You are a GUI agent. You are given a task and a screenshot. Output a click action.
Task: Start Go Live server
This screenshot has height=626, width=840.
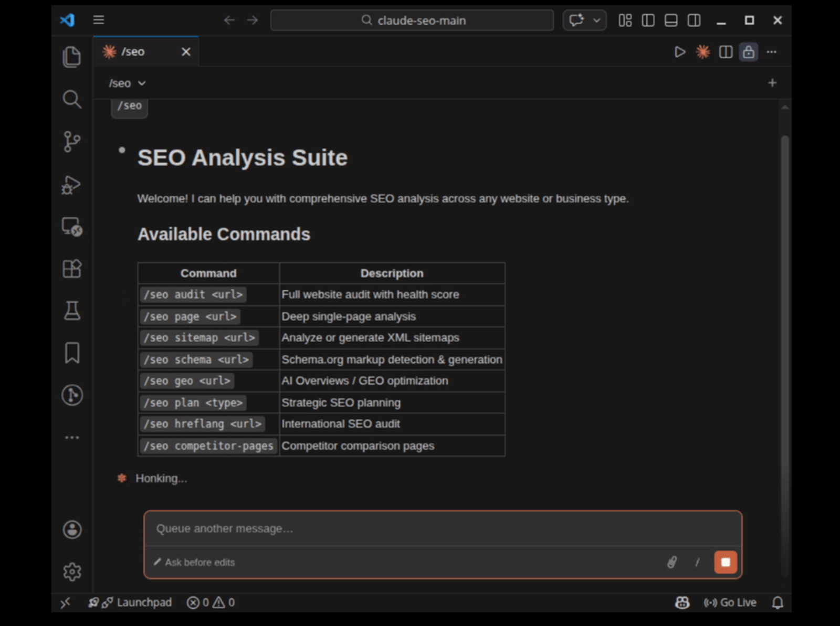(x=730, y=602)
